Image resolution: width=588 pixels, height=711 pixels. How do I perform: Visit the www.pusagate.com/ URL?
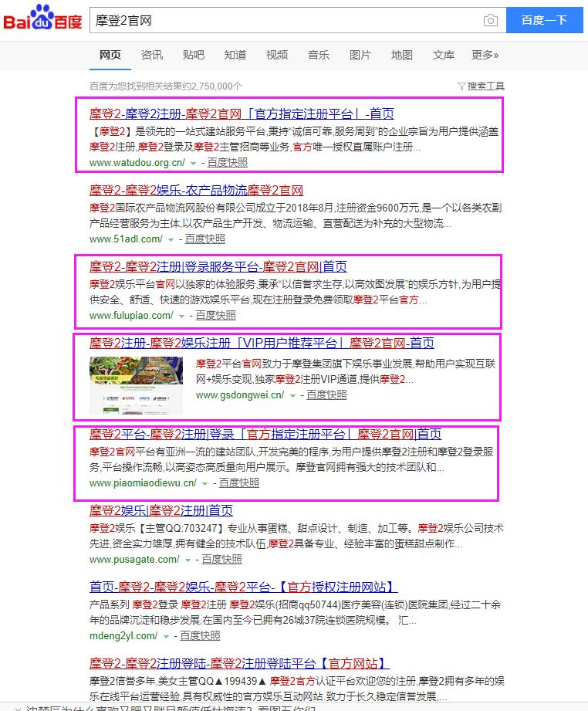[x=134, y=560]
